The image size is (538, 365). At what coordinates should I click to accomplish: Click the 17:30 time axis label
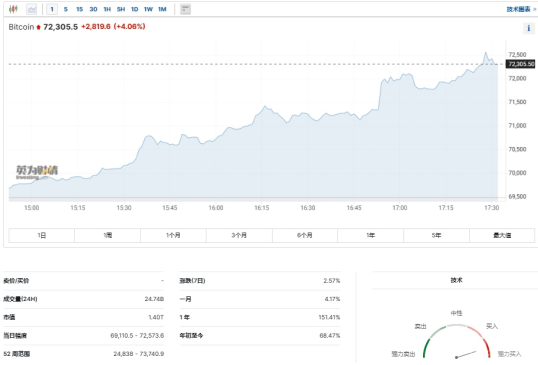(491, 208)
